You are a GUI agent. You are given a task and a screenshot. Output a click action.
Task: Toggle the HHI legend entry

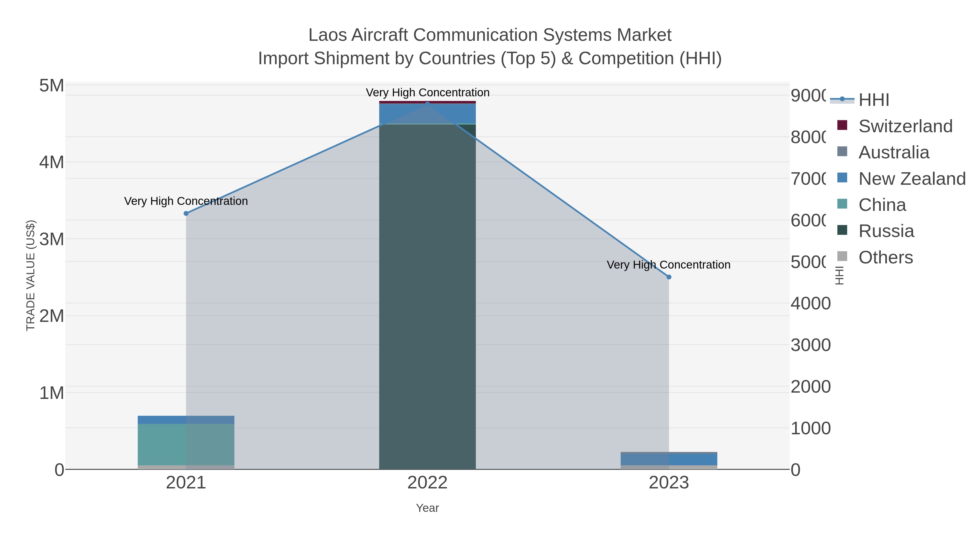click(860, 100)
